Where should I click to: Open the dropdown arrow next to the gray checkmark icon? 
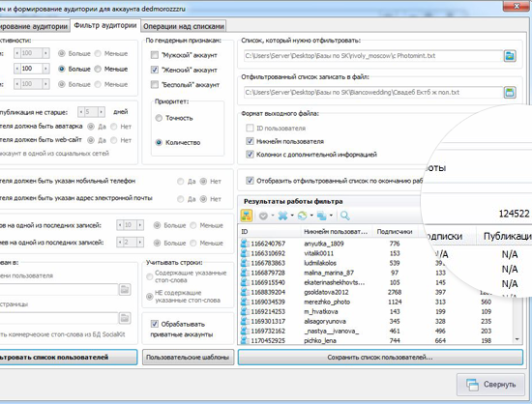coord(273,216)
